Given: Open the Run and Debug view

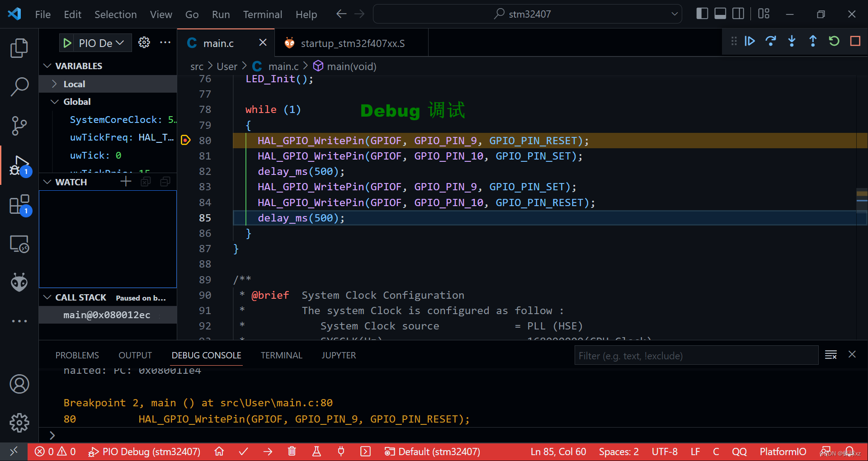Looking at the screenshot, I should tap(19, 165).
